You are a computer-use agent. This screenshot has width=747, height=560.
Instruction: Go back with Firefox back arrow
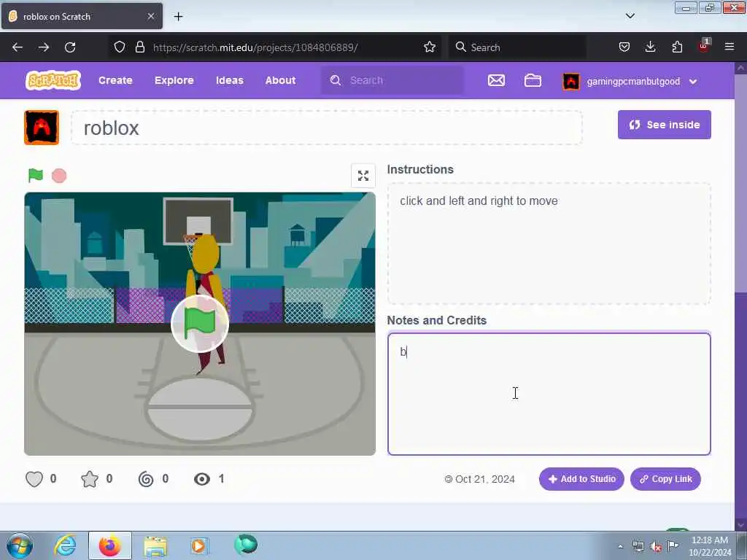[18, 47]
